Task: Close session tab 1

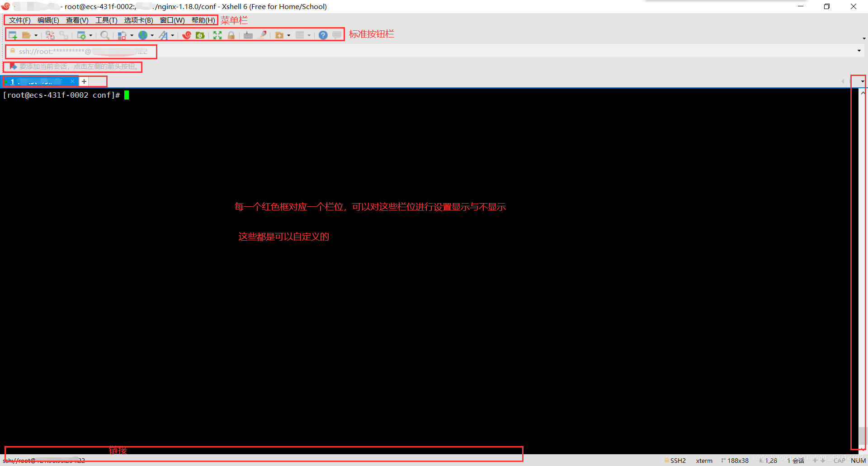Action: pyautogui.click(x=72, y=81)
